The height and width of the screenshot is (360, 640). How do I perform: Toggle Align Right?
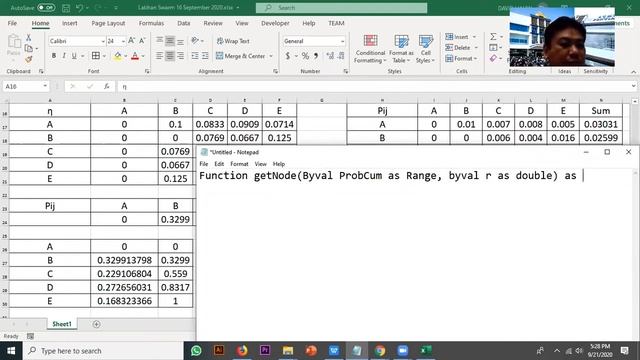coord(180,56)
